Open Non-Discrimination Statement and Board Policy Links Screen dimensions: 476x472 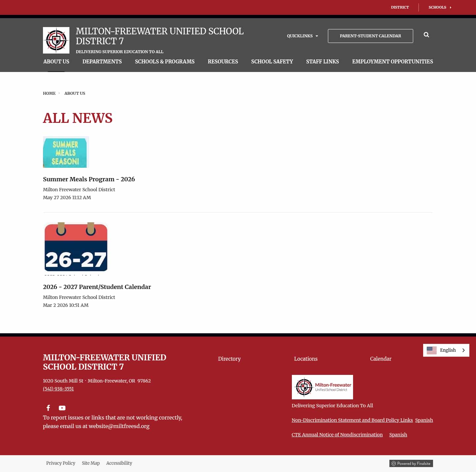352,420
